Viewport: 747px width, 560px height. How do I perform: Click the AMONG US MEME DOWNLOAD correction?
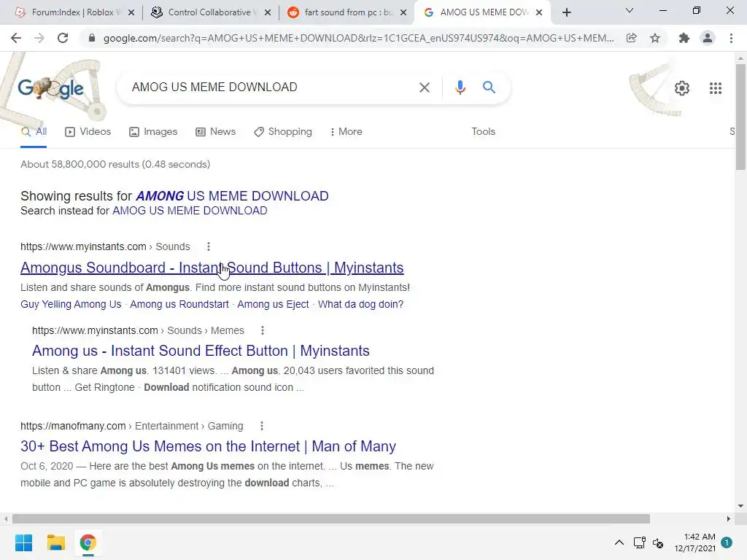click(232, 196)
